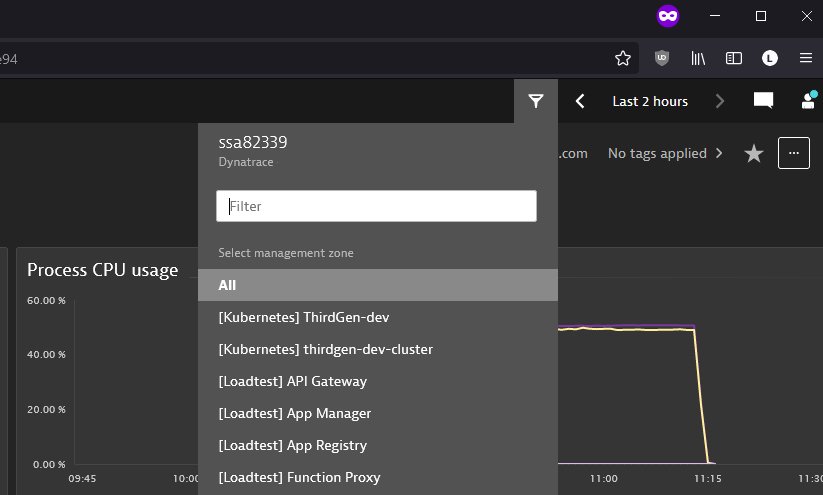Select [Loadtest] API Gateway zone
Image resolution: width=823 pixels, height=495 pixels.
[378, 381]
